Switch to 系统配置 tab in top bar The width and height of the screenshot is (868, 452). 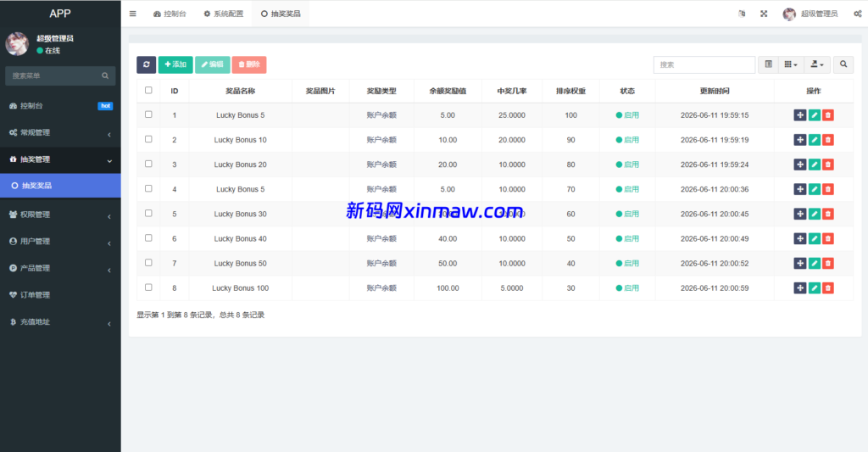(223, 14)
